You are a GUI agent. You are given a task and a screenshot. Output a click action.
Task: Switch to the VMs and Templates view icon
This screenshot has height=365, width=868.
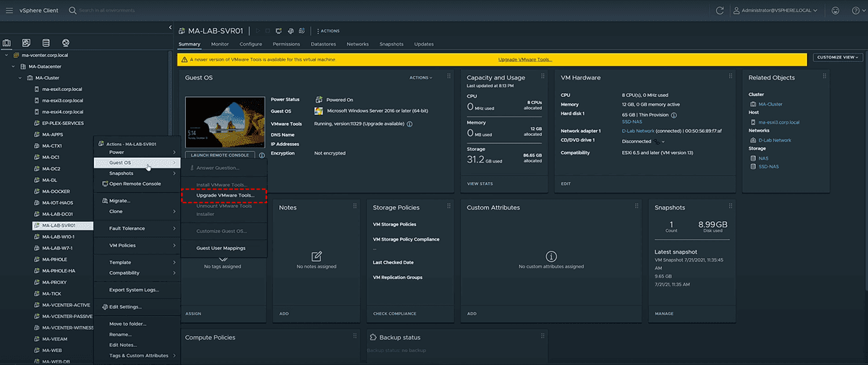point(26,43)
